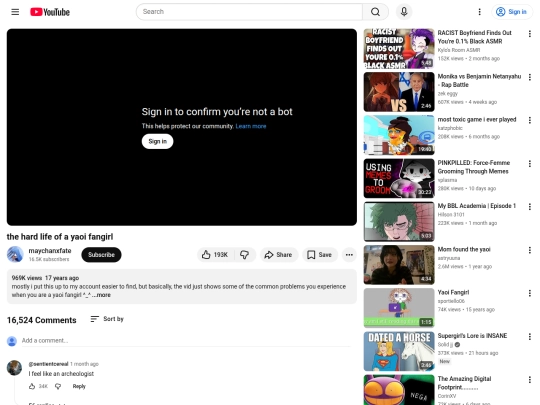Image resolution: width=540 pixels, height=405 pixels.
Task: Open the Kyle's Room ASMR channel name
Action: [459, 50]
